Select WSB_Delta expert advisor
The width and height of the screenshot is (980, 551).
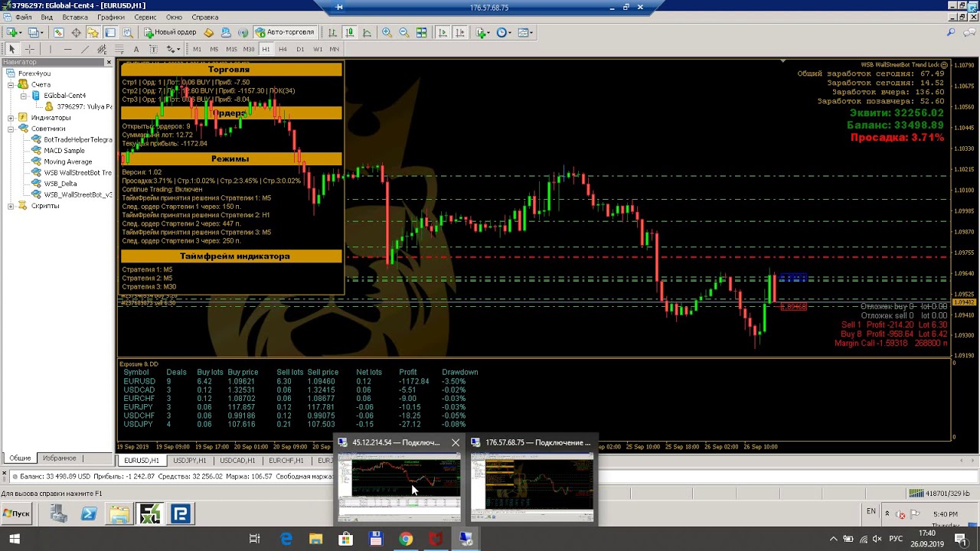pos(60,184)
